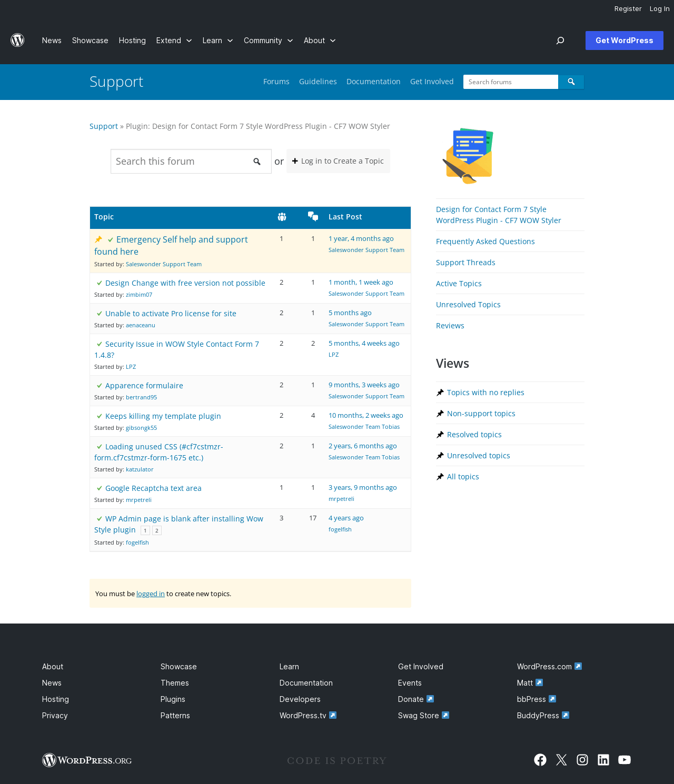Go to Guidelines in Support bar
The width and height of the screenshot is (674, 784).
pos(318,82)
